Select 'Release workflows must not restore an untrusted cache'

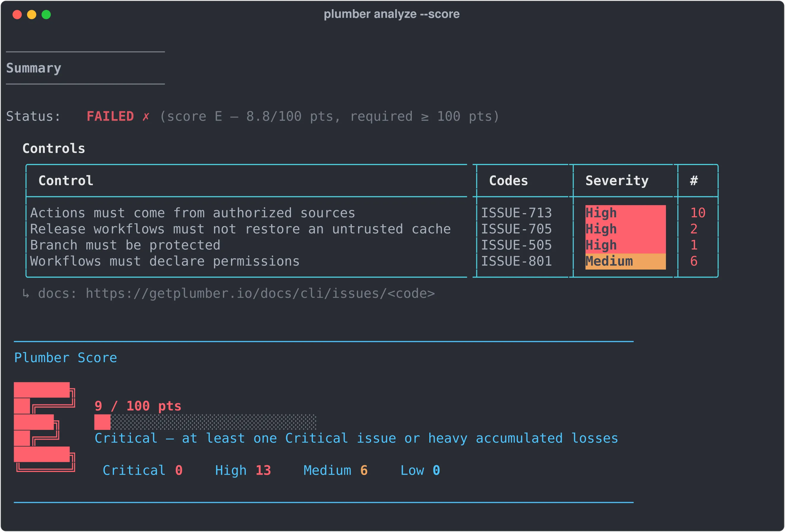240,229
